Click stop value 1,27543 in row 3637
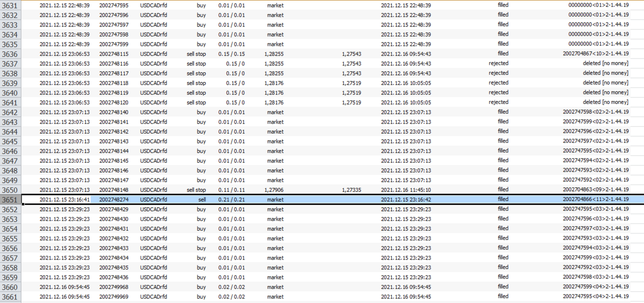The height and width of the screenshot is (303, 644). tap(351, 63)
